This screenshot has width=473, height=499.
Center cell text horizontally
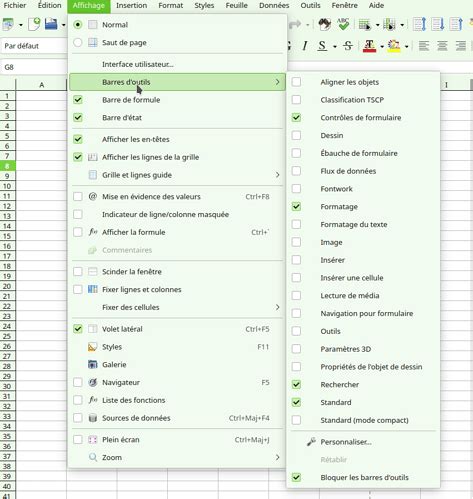point(442,46)
